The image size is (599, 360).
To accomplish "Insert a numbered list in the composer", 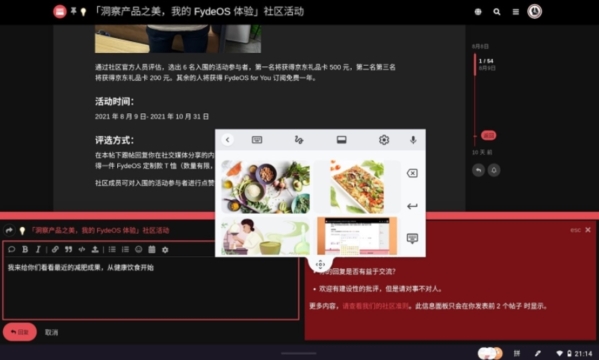I will pos(125,250).
